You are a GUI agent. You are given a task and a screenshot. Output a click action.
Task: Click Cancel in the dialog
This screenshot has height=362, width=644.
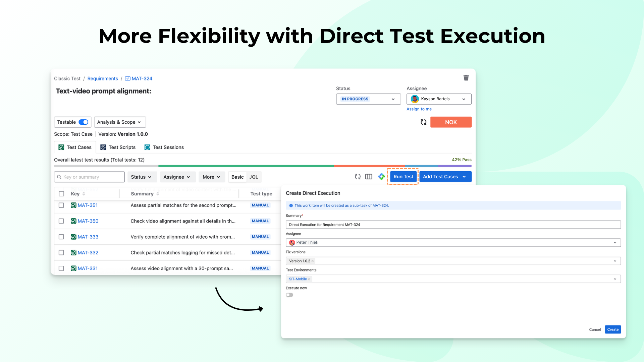(595, 329)
